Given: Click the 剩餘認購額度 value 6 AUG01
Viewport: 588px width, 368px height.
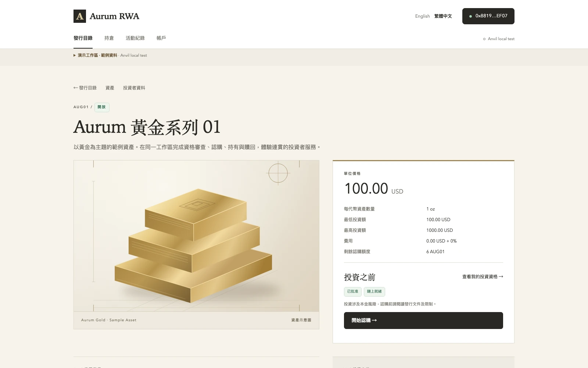Looking at the screenshot, I should [x=435, y=252].
